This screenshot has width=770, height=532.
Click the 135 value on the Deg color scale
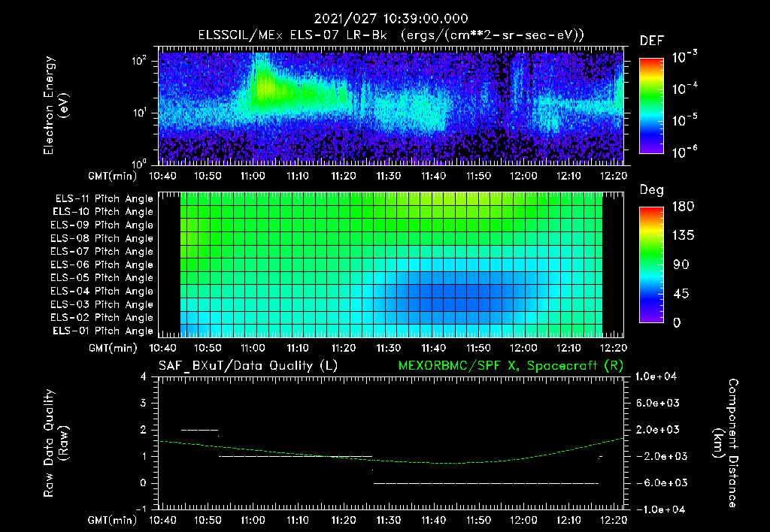pyautogui.click(x=683, y=236)
